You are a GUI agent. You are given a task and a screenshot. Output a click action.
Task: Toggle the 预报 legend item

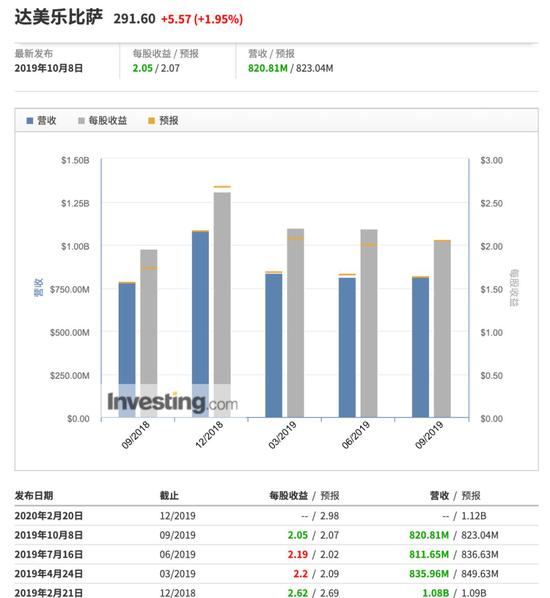(x=163, y=121)
